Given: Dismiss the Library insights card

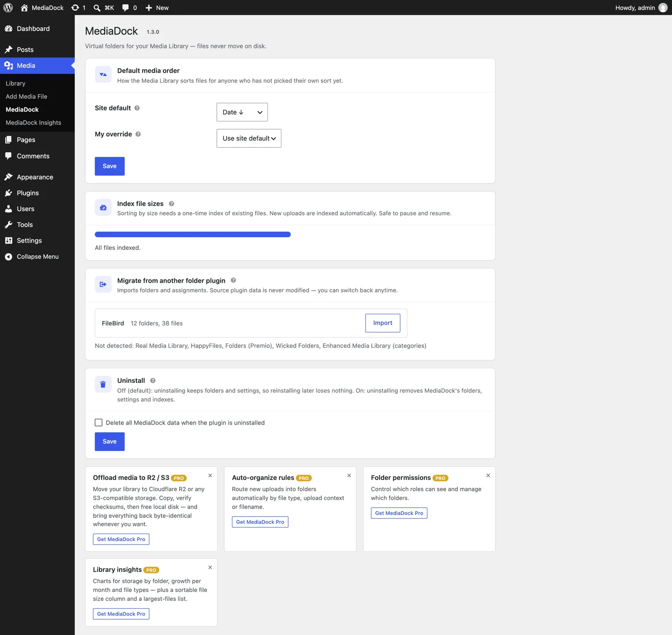Looking at the screenshot, I should pos(210,567).
